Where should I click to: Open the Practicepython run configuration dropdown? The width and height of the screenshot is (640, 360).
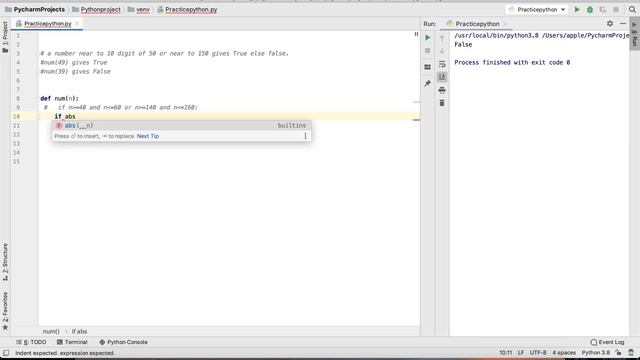click(537, 9)
